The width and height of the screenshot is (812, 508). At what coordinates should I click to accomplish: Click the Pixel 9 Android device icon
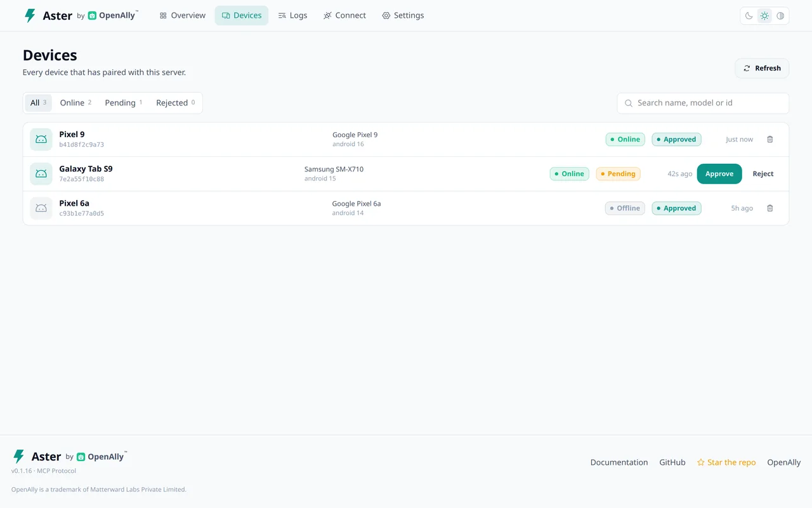41,140
